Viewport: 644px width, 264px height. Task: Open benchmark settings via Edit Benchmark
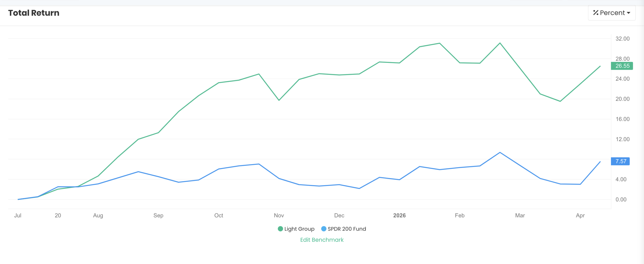[322, 240]
